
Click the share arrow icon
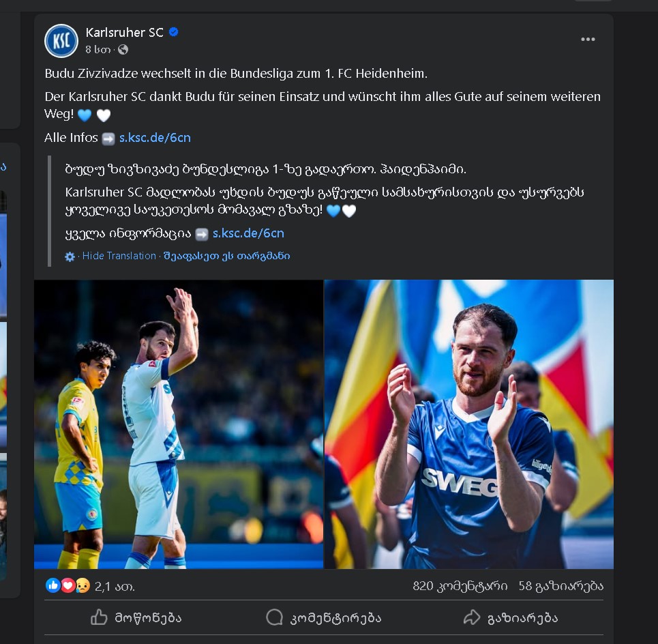pos(472,618)
